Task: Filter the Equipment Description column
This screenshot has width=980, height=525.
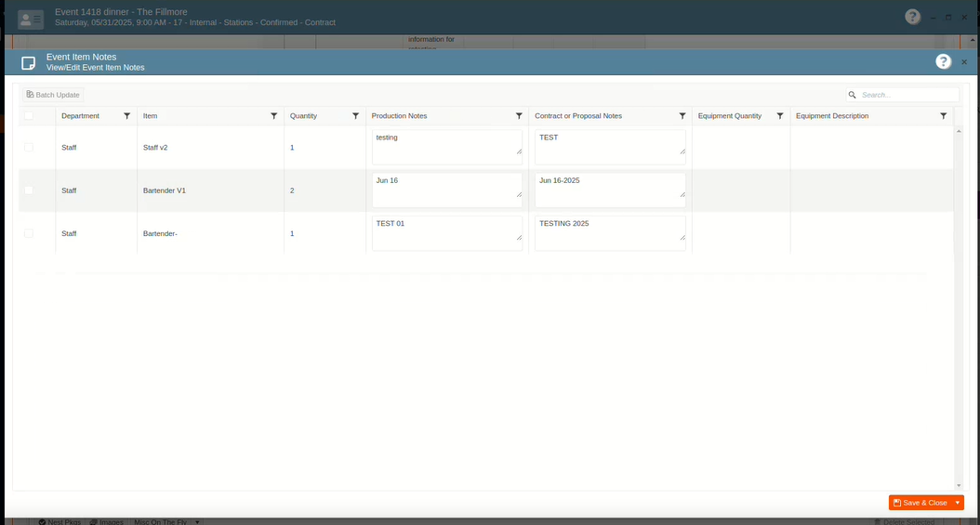Action: (x=944, y=116)
